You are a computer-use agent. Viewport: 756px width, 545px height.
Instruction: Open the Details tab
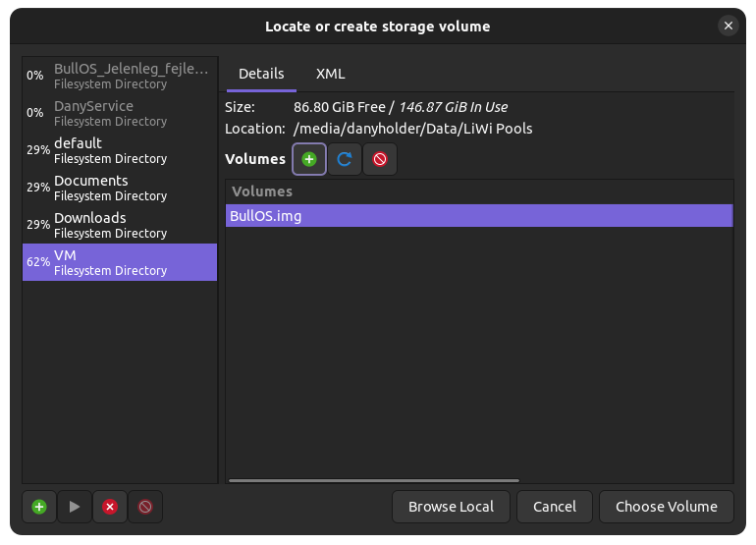click(x=261, y=74)
